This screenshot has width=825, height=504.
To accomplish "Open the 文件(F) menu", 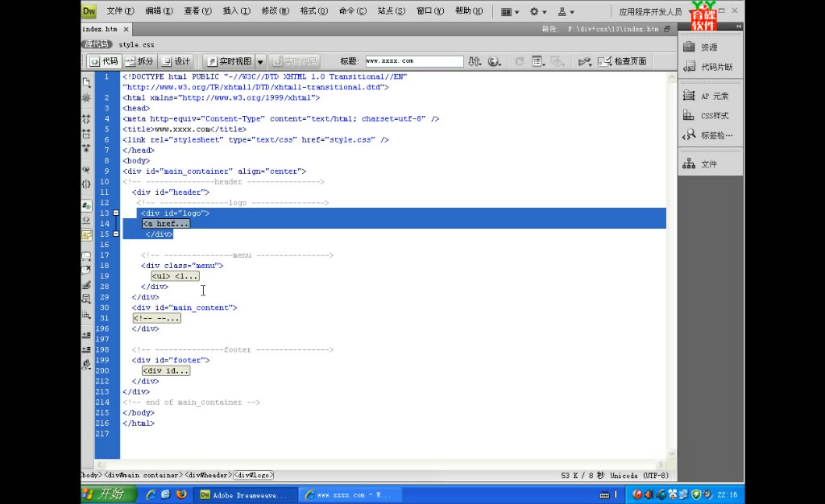I will (x=120, y=11).
